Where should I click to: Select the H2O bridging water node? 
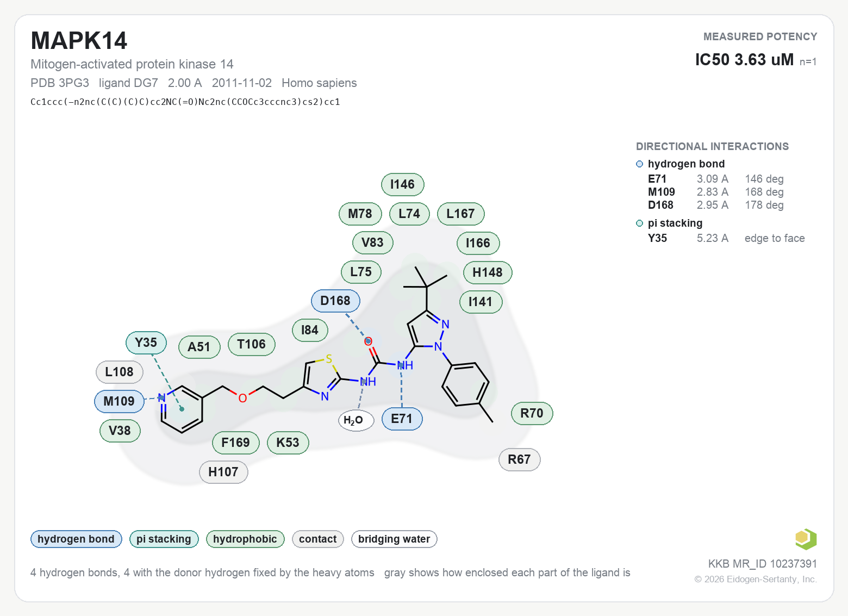click(x=356, y=420)
